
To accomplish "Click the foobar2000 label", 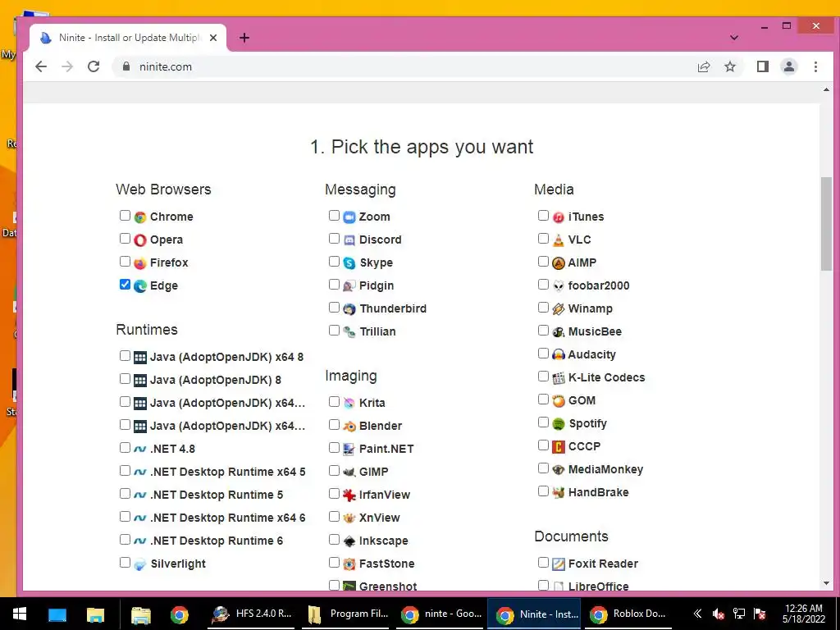I will point(598,285).
